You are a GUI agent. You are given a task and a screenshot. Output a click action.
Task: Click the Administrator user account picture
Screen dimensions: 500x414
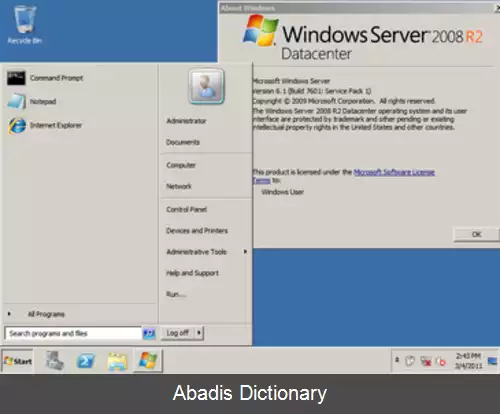[x=206, y=86]
